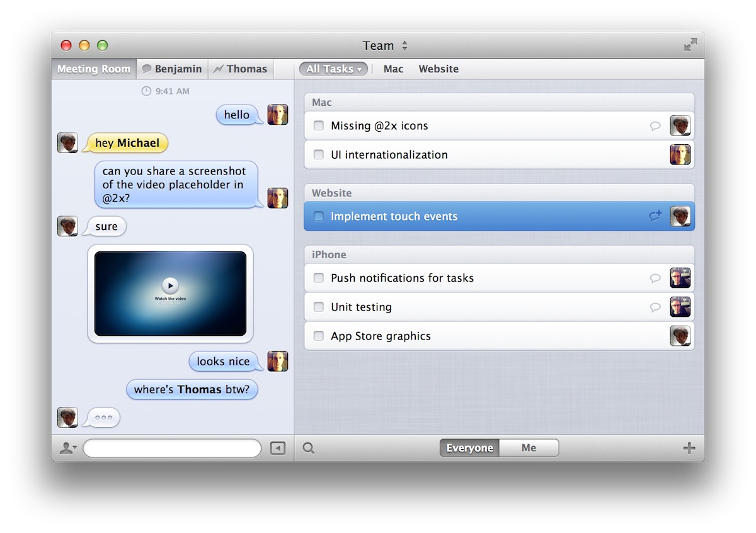Image resolution: width=756 pixels, height=533 pixels.
Task: Open comments on Push notifications task
Action: [655, 278]
